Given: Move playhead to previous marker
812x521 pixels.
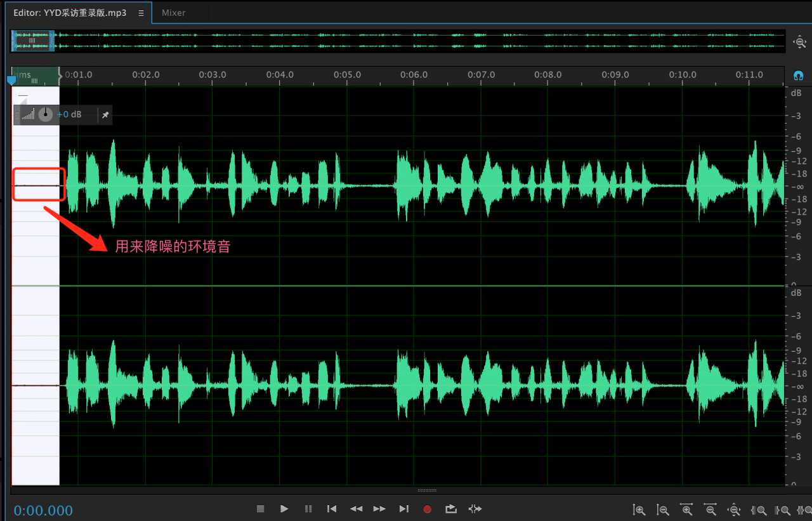Looking at the screenshot, I should point(331,509).
